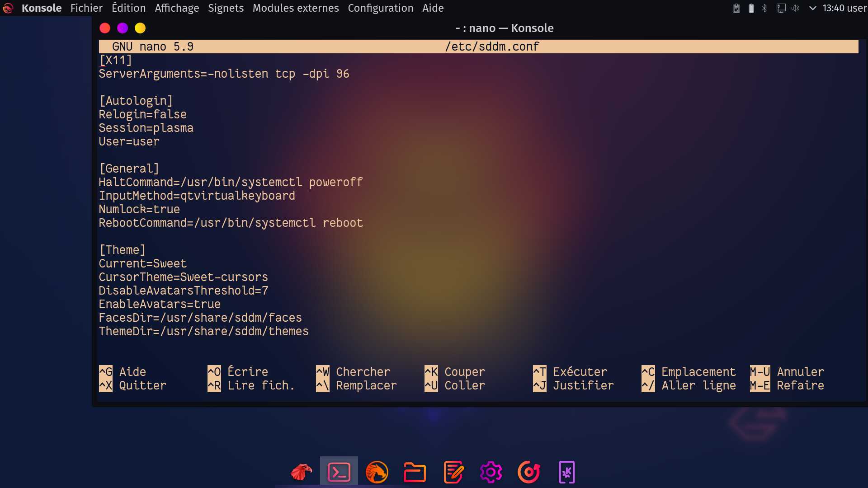Viewport: 868px width, 488px height.
Task: Click the HaltCommand systemctl poweroff line
Action: click(x=231, y=182)
